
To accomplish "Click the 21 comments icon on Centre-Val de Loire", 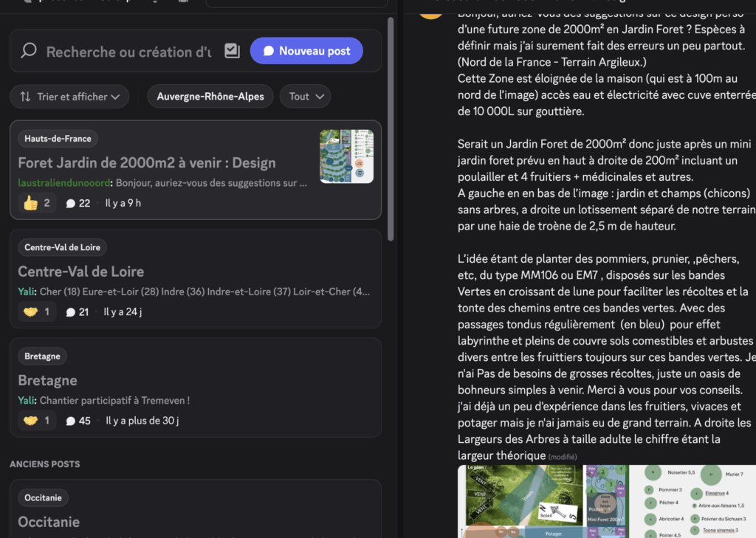I will click(x=70, y=312).
